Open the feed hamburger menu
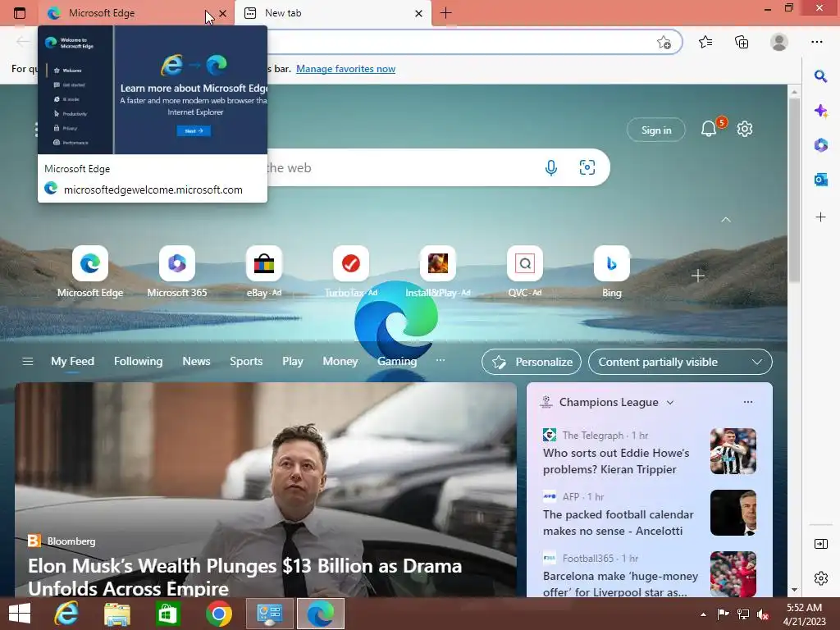This screenshot has height=630, width=840. tap(28, 362)
